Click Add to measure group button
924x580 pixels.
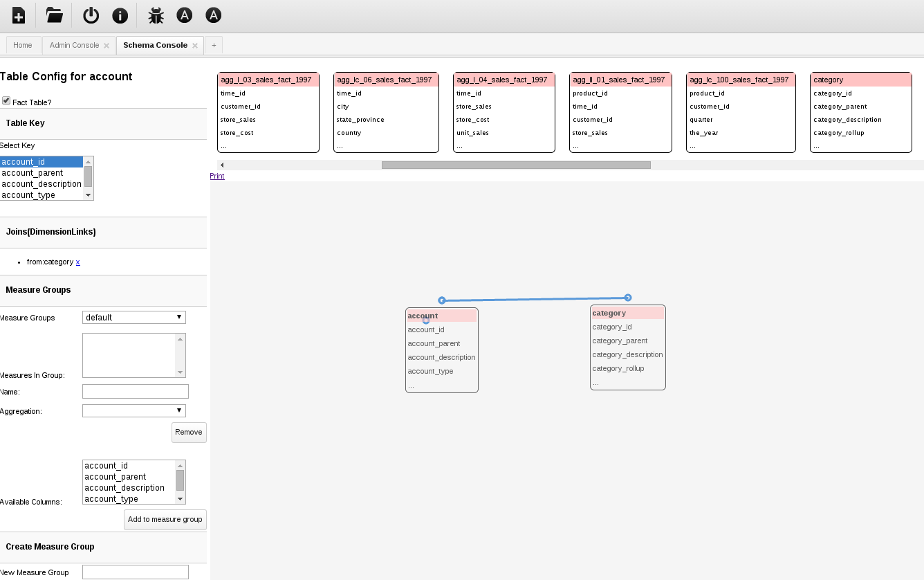[165, 519]
